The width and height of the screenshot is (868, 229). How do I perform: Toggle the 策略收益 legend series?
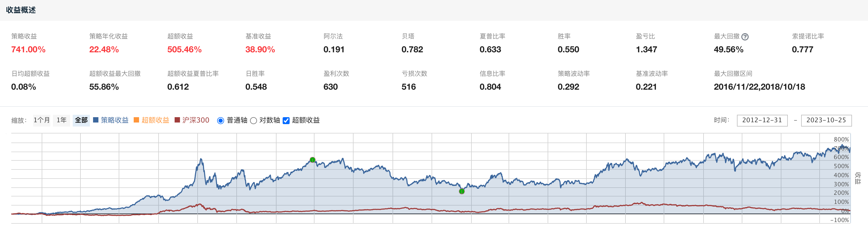(114, 120)
